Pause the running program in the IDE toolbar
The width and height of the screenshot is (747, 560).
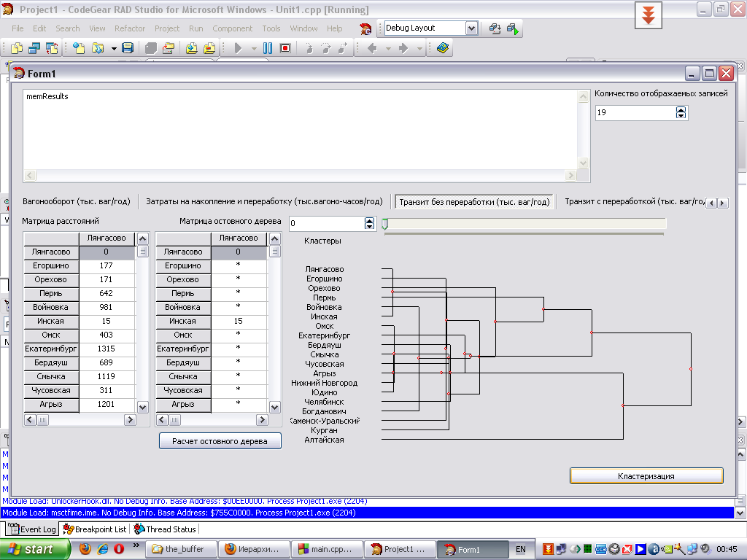point(268,48)
